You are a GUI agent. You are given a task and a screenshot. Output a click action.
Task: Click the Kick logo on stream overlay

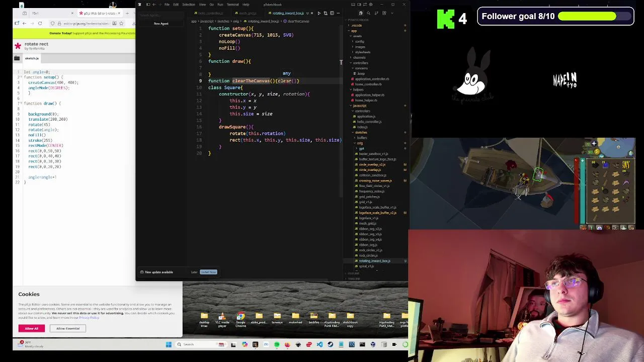[x=446, y=19]
